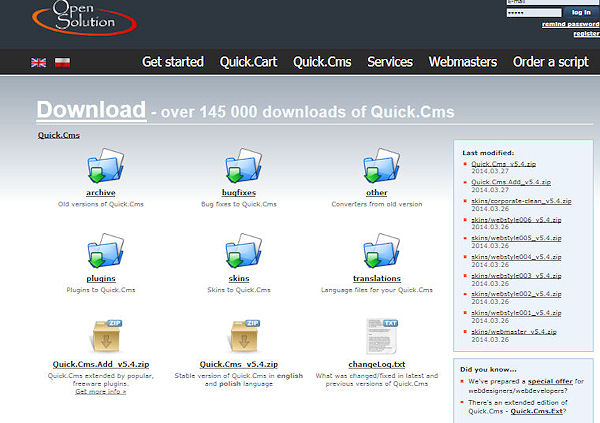Viewport: 600px width, 423px height.
Task: Click the Quick.Cms breadcrumb link
Action: tap(59, 135)
